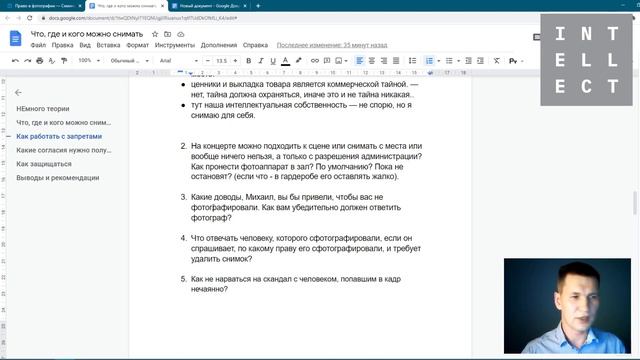Toggle the bulleted list
640x360 pixels.
pos(449,61)
